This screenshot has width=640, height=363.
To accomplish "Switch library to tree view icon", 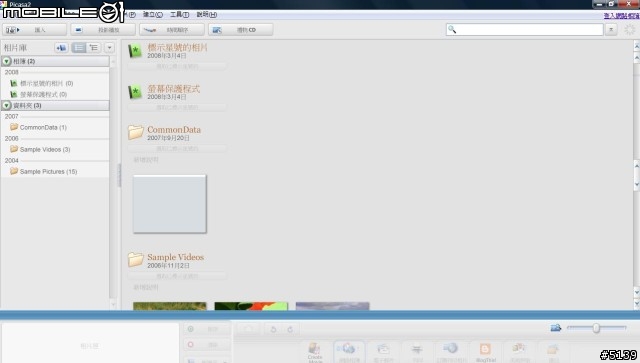I will (x=93, y=48).
